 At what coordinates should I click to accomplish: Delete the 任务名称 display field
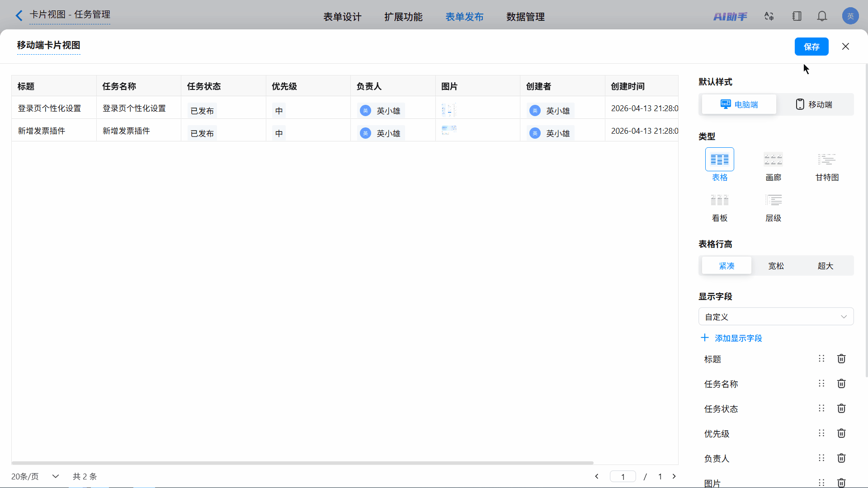click(841, 384)
